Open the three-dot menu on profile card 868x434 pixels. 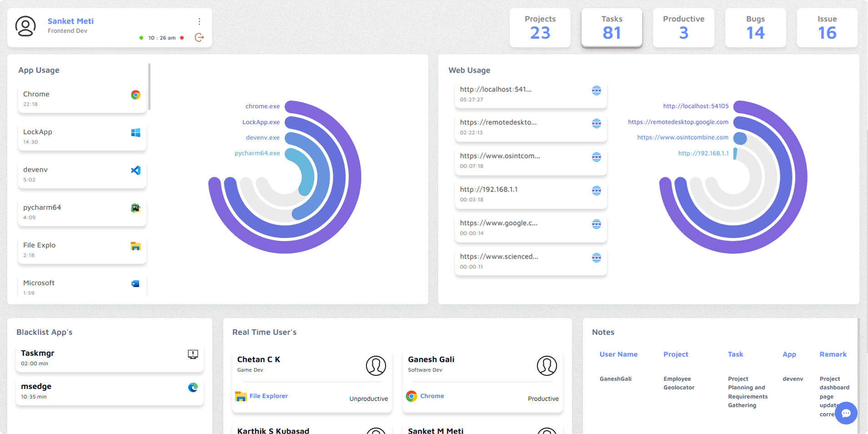(x=199, y=21)
